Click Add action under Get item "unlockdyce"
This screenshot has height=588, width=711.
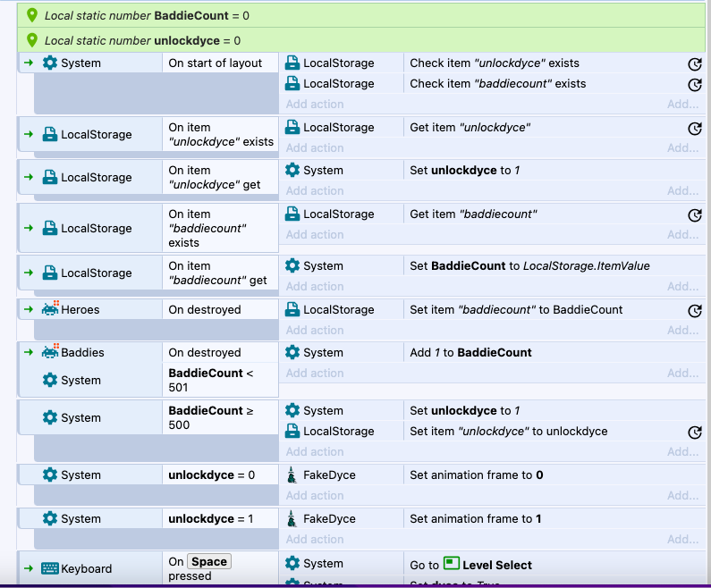[x=315, y=148]
